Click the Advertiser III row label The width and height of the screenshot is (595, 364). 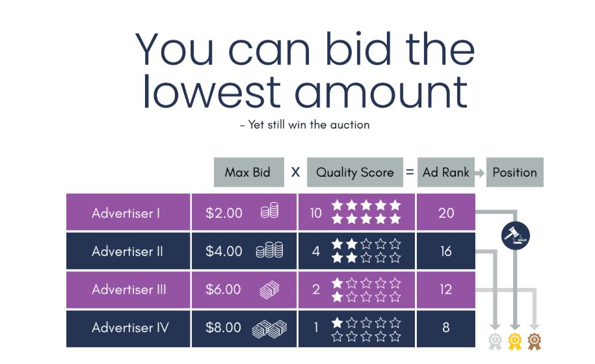(128, 290)
